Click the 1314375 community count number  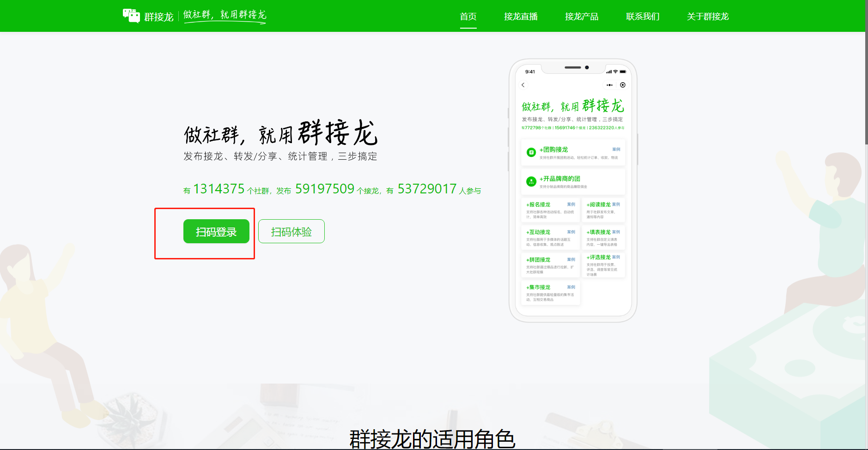[x=219, y=189]
